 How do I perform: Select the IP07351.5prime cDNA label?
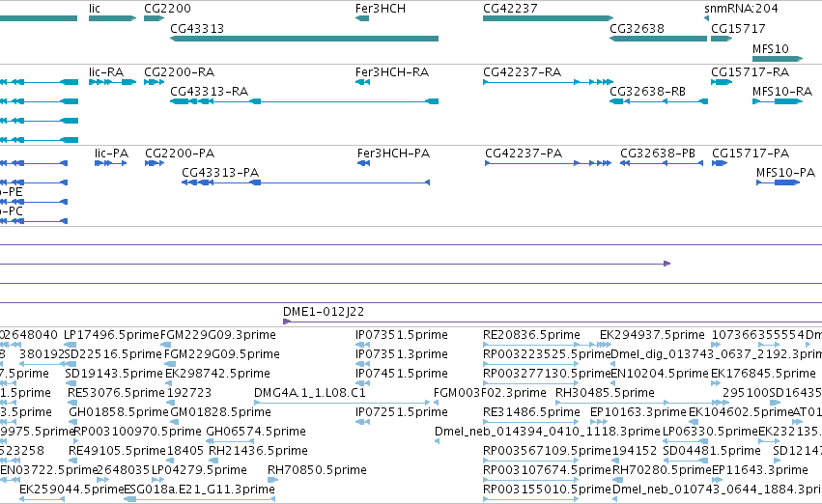pyautogui.click(x=402, y=335)
